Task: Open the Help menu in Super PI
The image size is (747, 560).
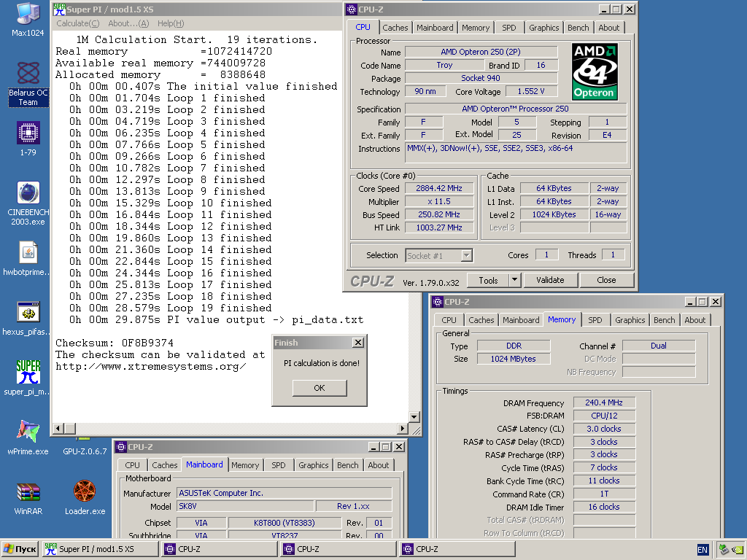Action: point(171,23)
